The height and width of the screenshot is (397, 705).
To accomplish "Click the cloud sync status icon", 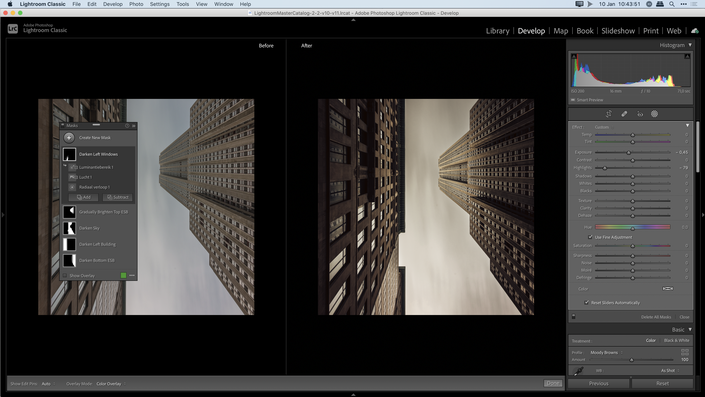I will 695,31.
